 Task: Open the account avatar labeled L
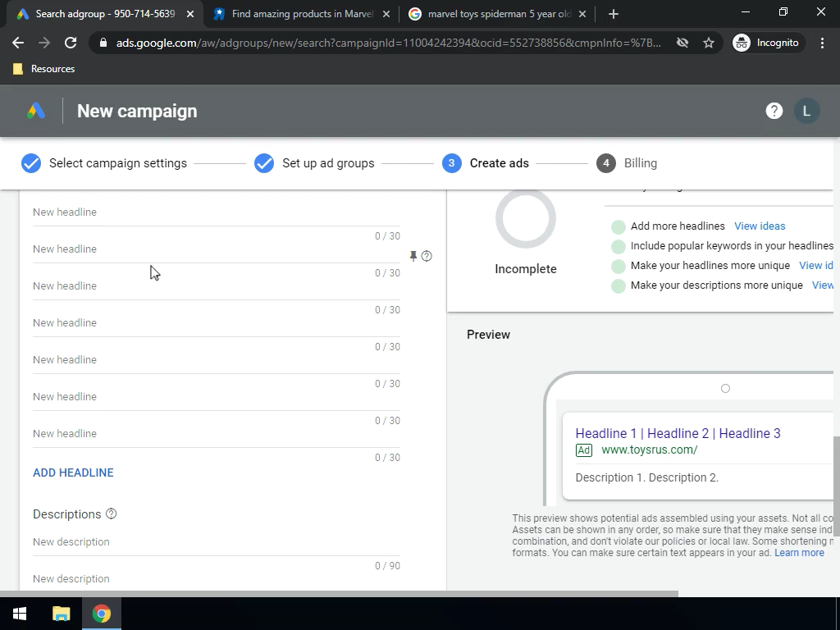pos(806,111)
